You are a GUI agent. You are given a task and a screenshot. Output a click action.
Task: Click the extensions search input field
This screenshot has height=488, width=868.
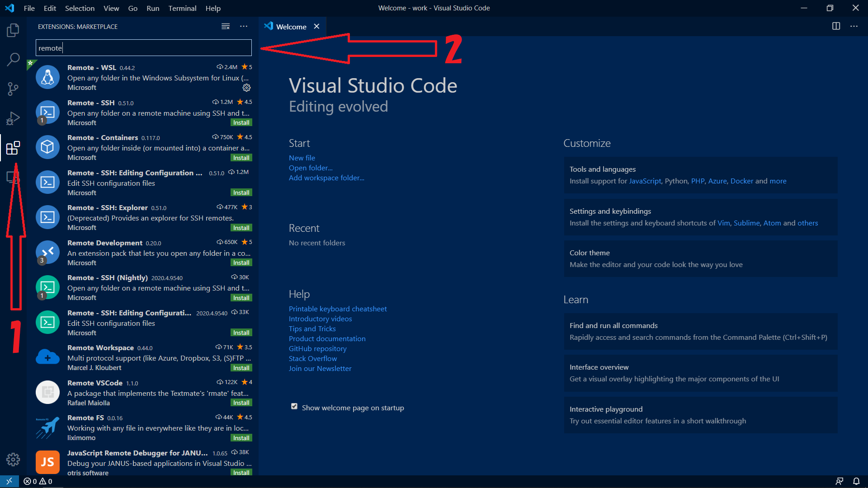point(143,47)
